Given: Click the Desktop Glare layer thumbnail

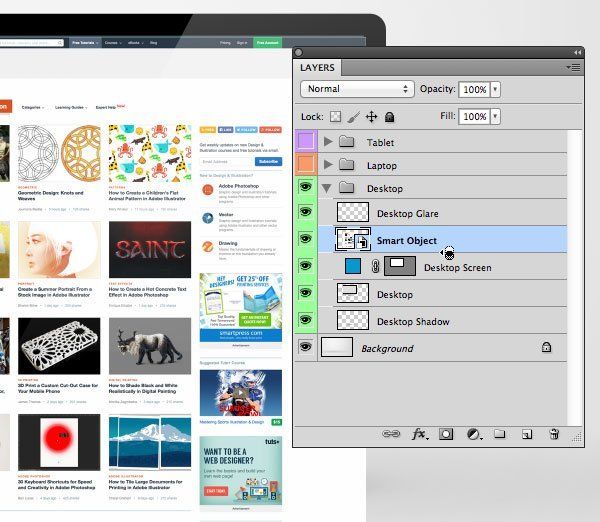Looking at the screenshot, I should [x=353, y=212].
